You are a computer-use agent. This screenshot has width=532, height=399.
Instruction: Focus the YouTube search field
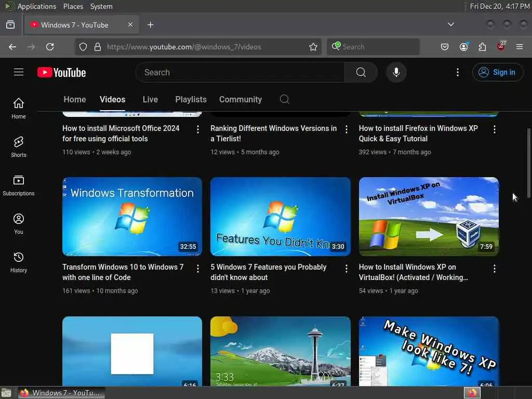point(240,72)
